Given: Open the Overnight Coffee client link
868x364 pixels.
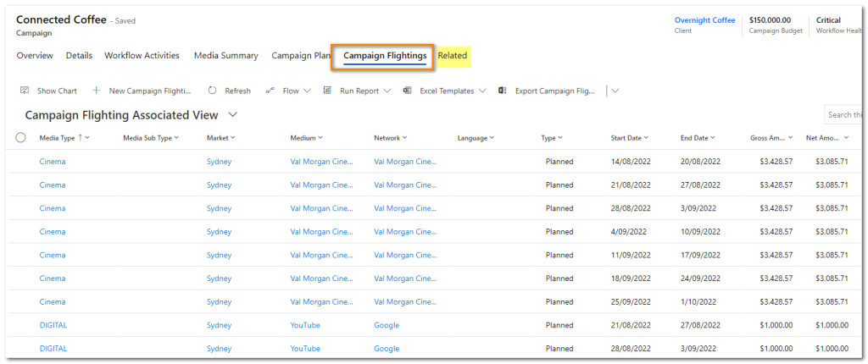Looking at the screenshot, I should [704, 20].
